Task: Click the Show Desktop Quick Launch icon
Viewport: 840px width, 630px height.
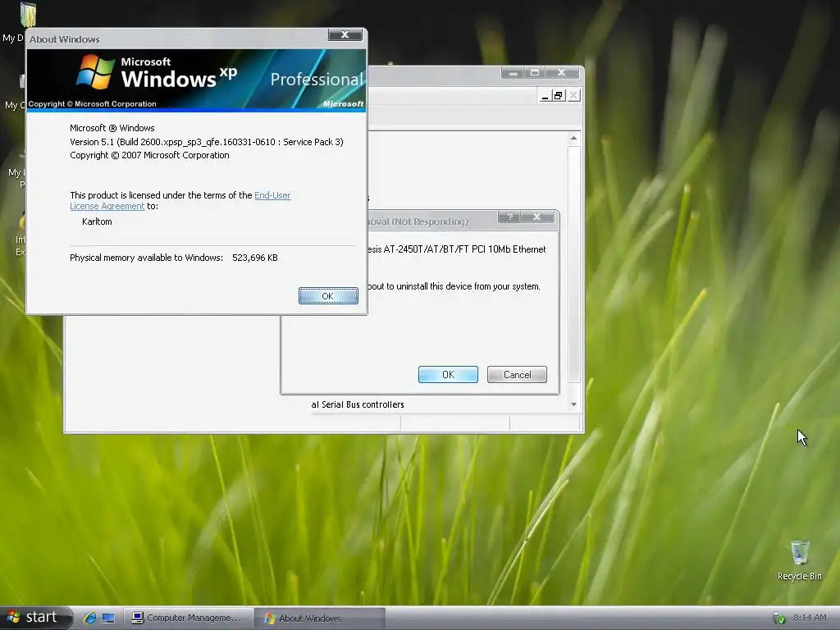Action: pos(108,618)
